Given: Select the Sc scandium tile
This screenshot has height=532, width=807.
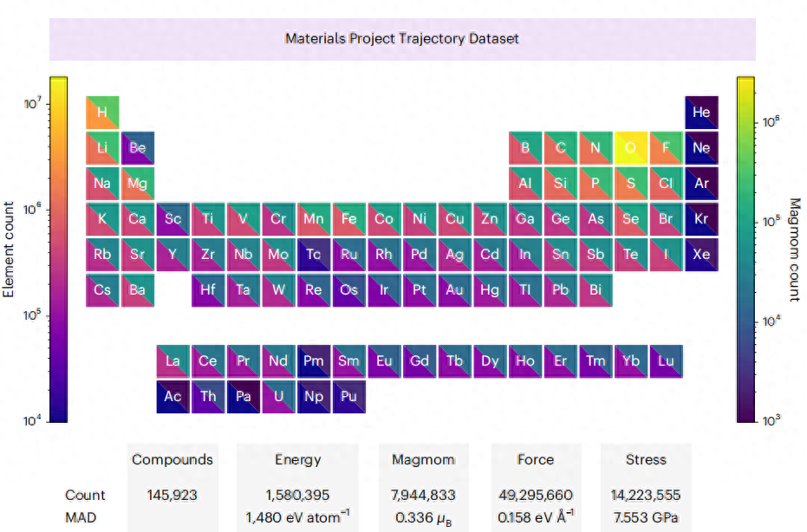Looking at the screenshot, I should pos(173,218).
